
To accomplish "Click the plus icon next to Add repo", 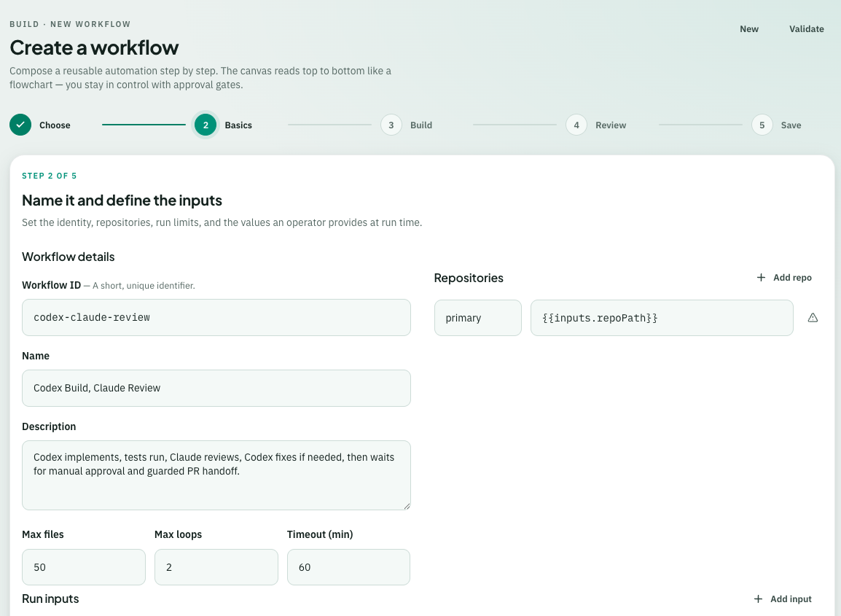I will [761, 278].
